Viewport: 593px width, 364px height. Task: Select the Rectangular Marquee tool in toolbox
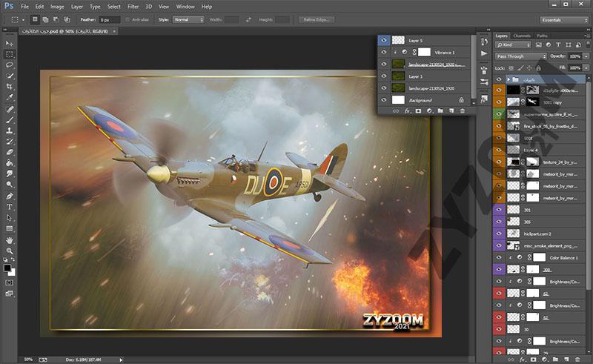coord(10,54)
